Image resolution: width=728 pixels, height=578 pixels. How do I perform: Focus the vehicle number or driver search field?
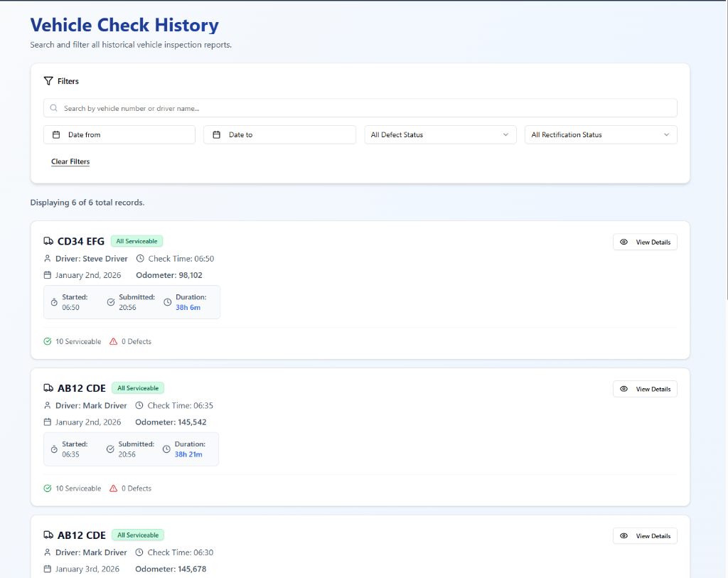[360, 107]
